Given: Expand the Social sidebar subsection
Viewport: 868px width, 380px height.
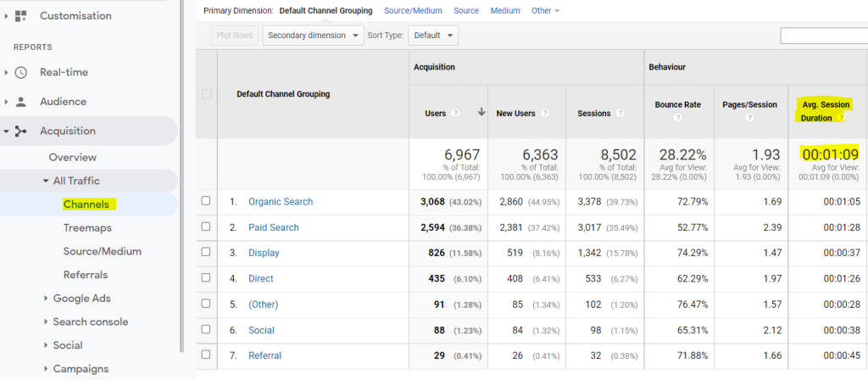Looking at the screenshot, I should click(x=46, y=345).
